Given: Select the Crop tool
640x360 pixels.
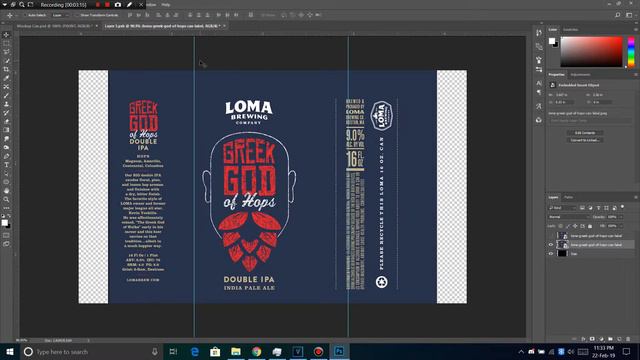Looking at the screenshot, I should (x=6, y=69).
